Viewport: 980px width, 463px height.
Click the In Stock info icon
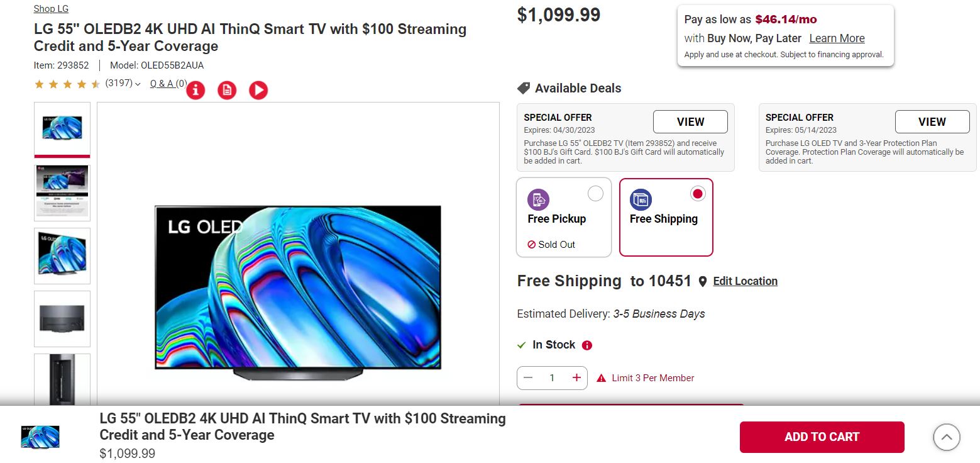[586, 345]
